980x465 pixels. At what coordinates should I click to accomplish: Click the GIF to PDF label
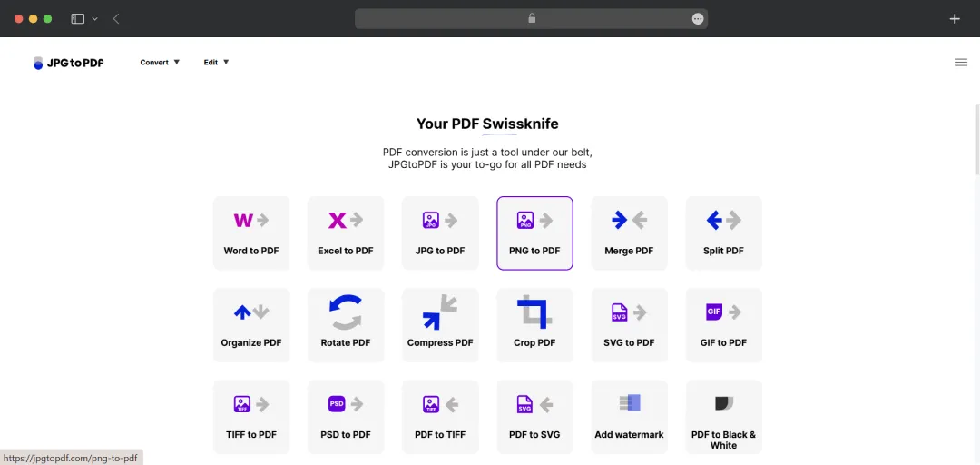point(724,343)
